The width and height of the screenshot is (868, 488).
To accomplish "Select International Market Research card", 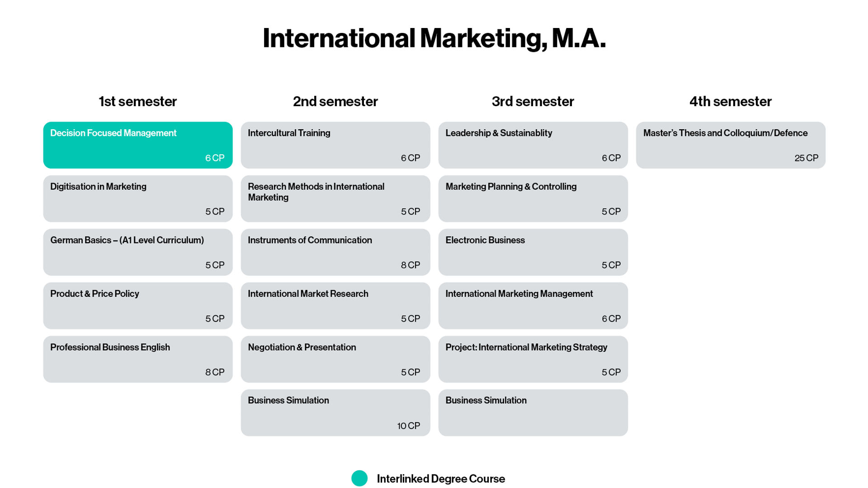I will (x=335, y=306).
